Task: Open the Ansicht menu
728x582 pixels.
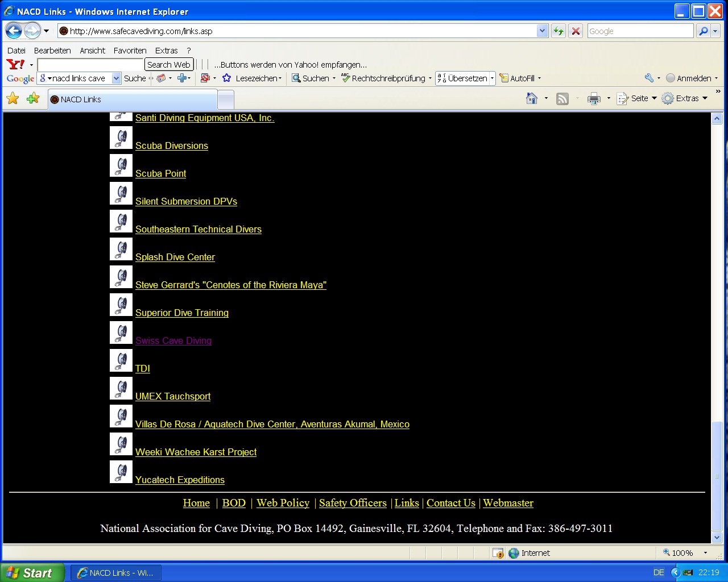Action: coord(92,51)
